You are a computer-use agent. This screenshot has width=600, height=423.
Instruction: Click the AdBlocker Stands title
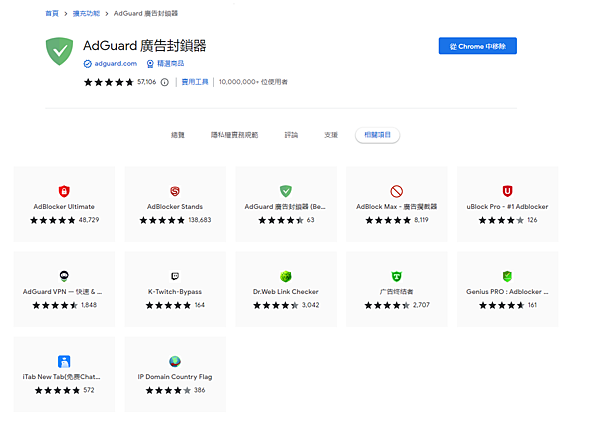[175, 207]
